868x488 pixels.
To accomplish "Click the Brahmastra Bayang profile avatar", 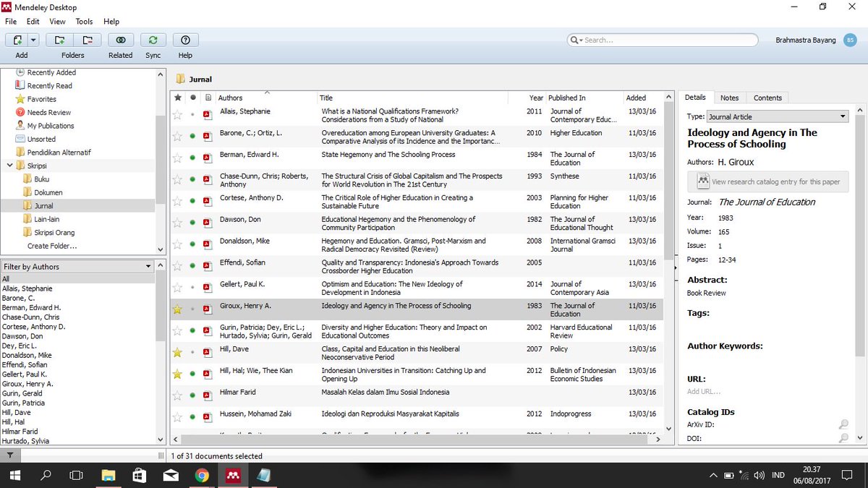I will (850, 40).
